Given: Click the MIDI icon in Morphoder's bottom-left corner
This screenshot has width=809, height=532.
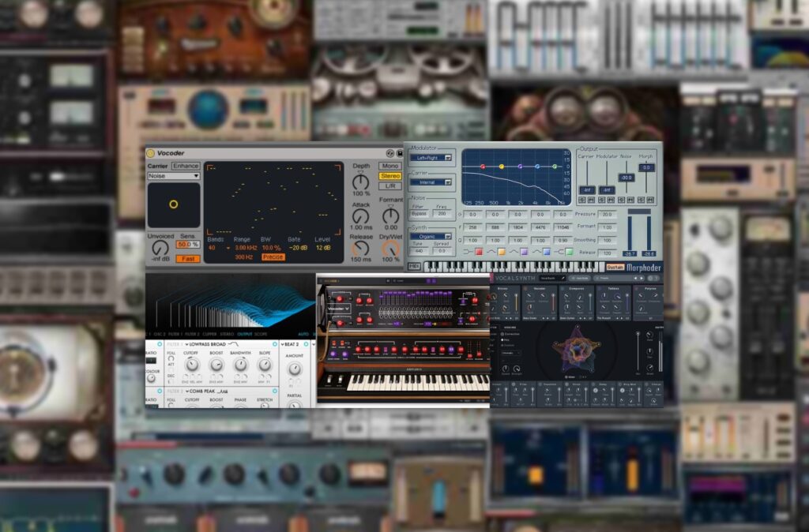Looking at the screenshot, I should [414, 265].
